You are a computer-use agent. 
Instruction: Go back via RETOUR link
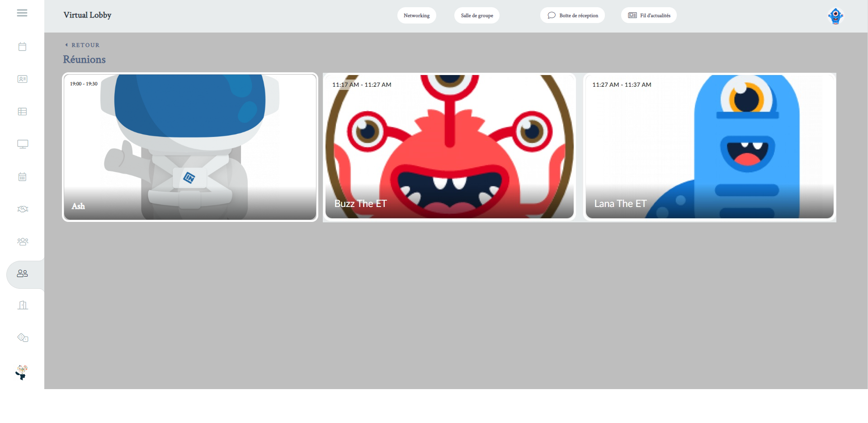[82, 45]
